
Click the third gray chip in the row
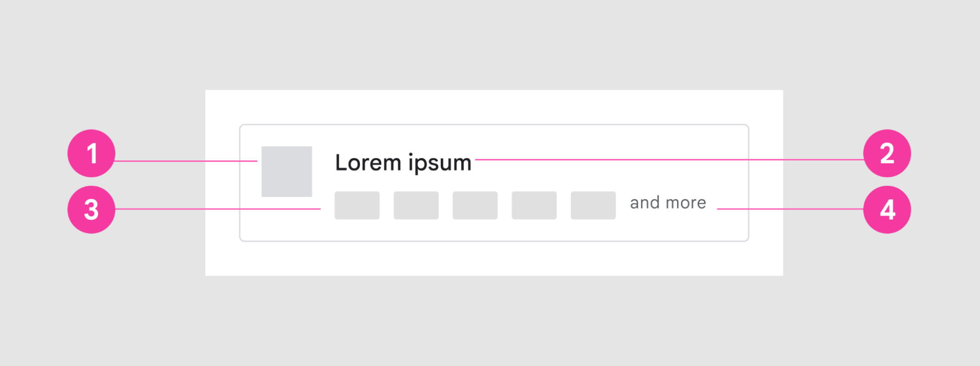475,206
